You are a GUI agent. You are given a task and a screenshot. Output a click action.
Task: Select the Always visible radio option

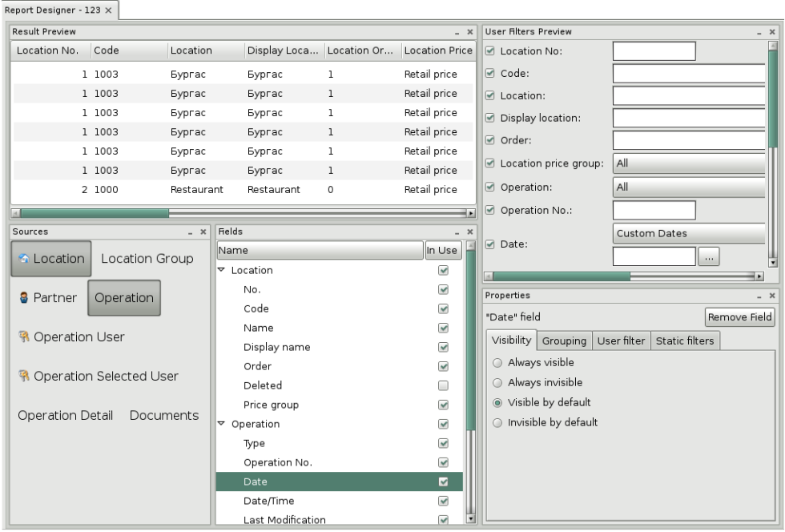(497, 363)
